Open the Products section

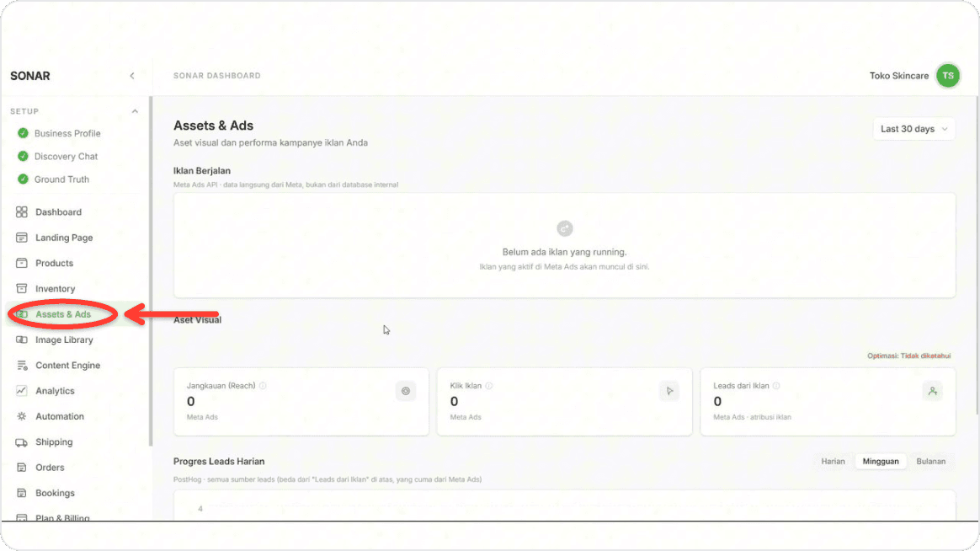click(55, 264)
